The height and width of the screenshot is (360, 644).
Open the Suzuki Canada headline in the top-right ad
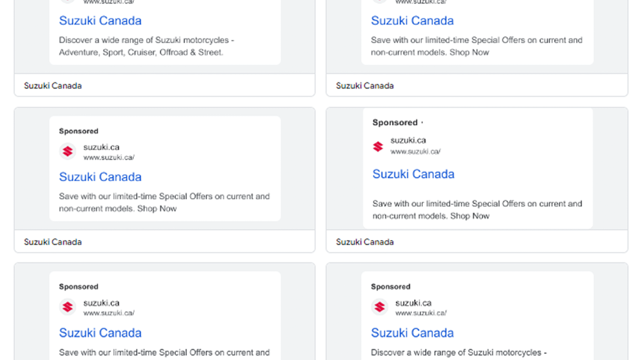tap(412, 21)
